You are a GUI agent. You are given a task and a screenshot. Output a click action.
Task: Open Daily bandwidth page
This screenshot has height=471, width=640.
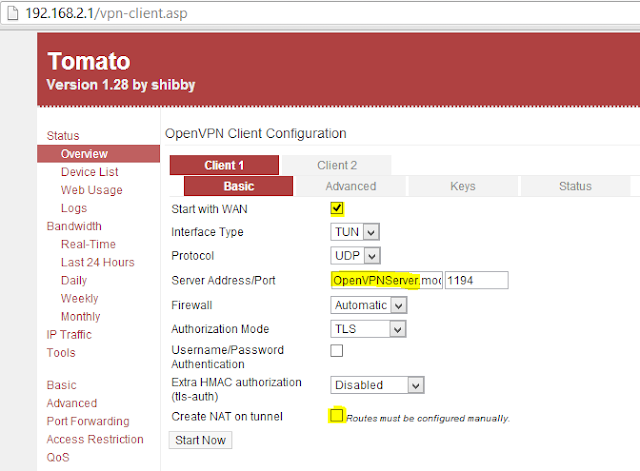(74, 280)
